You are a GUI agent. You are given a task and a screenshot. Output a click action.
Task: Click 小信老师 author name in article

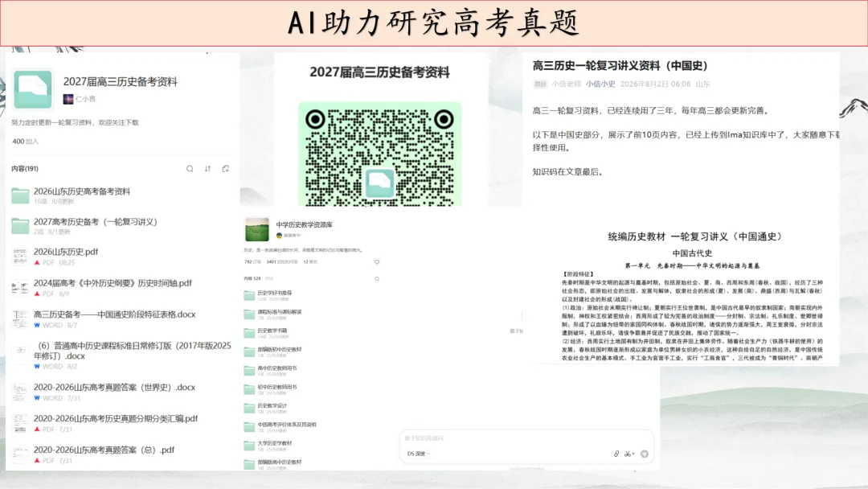click(x=567, y=84)
